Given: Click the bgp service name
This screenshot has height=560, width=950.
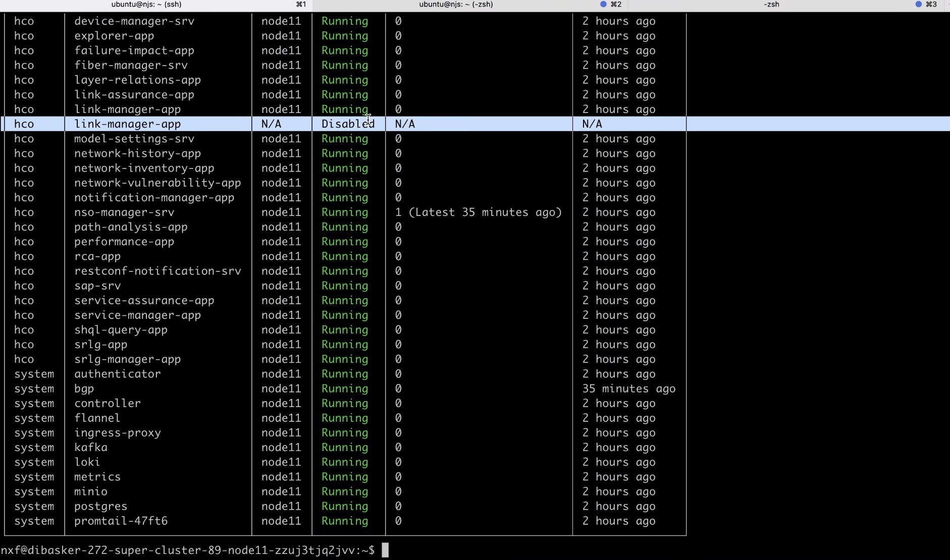Looking at the screenshot, I should 84,388.
